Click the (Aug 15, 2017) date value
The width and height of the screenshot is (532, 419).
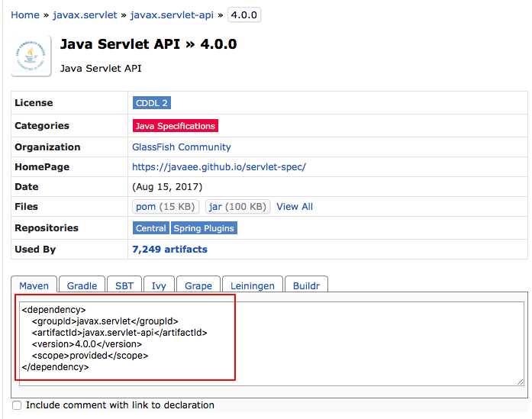(x=167, y=187)
